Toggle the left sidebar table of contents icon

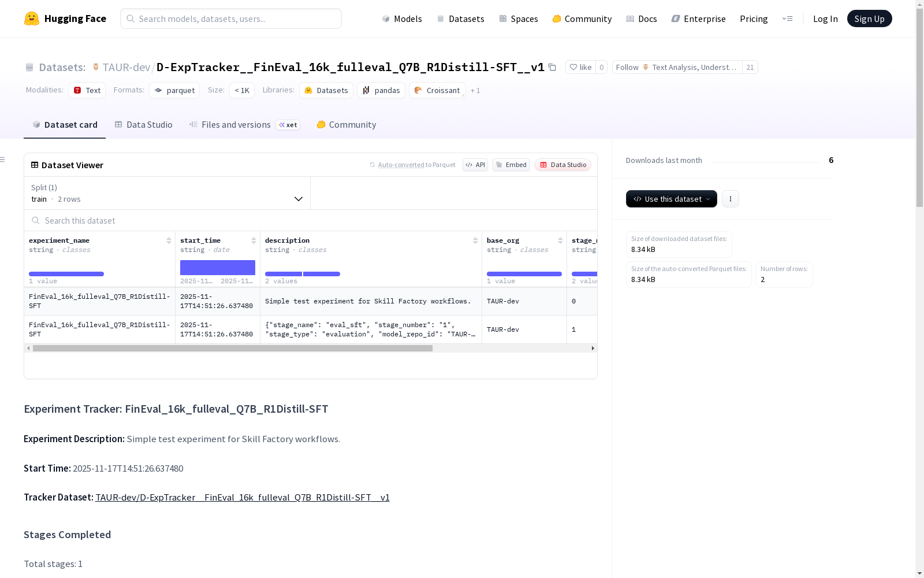tap(3, 160)
